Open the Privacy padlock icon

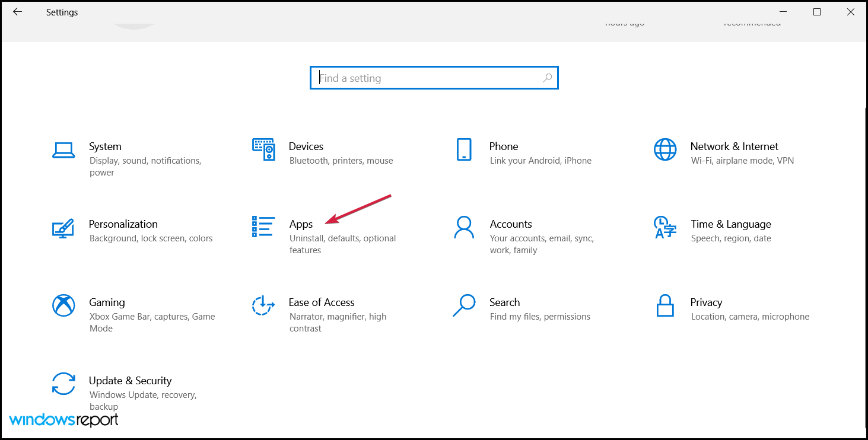click(x=664, y=305)
